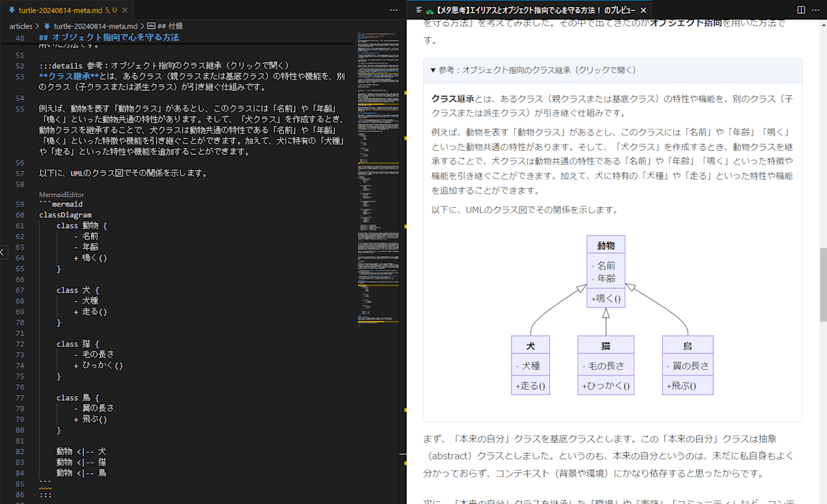Click line number 84 in the gutter
827x504 pixels.
[x=19, y=473]
